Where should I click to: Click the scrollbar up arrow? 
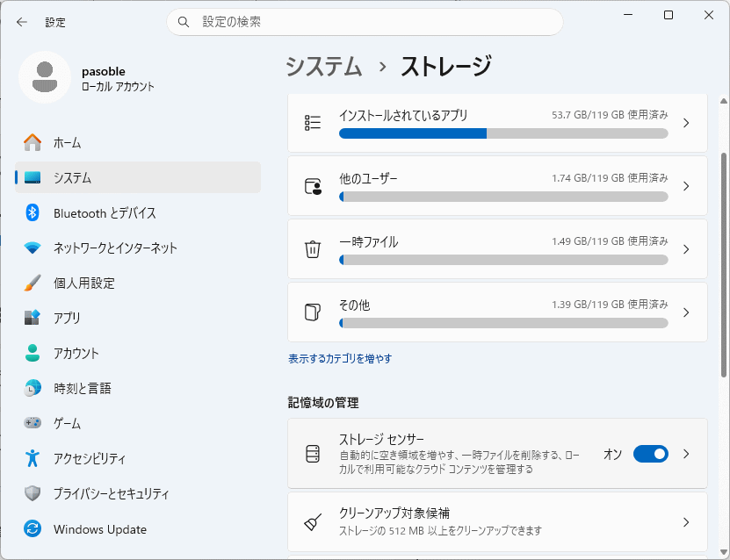pos(724,100)
